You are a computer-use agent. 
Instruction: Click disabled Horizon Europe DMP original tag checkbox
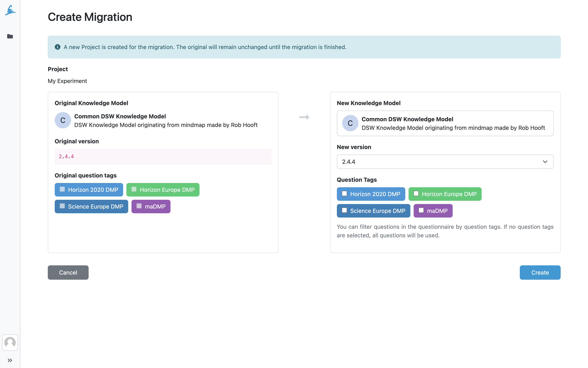(134, 189)
